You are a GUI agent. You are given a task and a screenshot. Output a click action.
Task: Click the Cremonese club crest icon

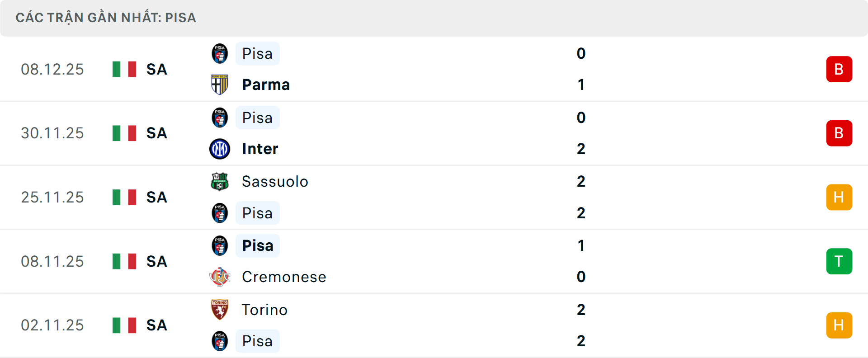(x=220, y=277)
